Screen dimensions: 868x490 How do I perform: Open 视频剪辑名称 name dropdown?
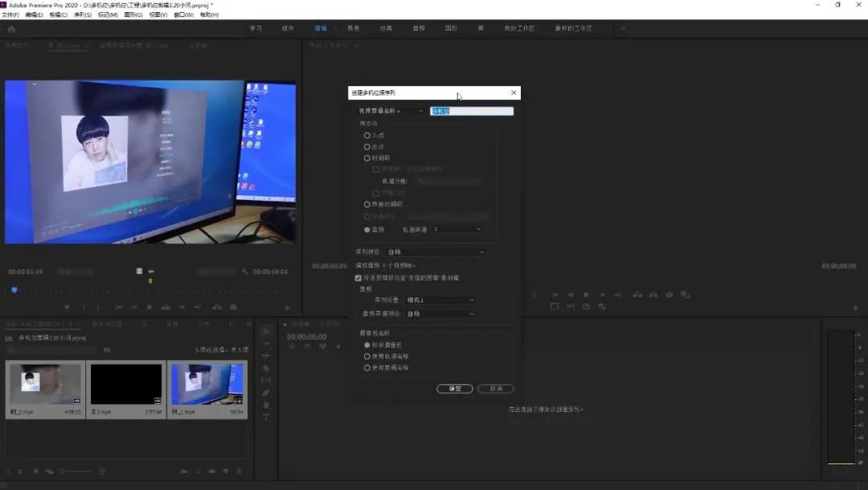pyautogui.click(x=391, y=111)
